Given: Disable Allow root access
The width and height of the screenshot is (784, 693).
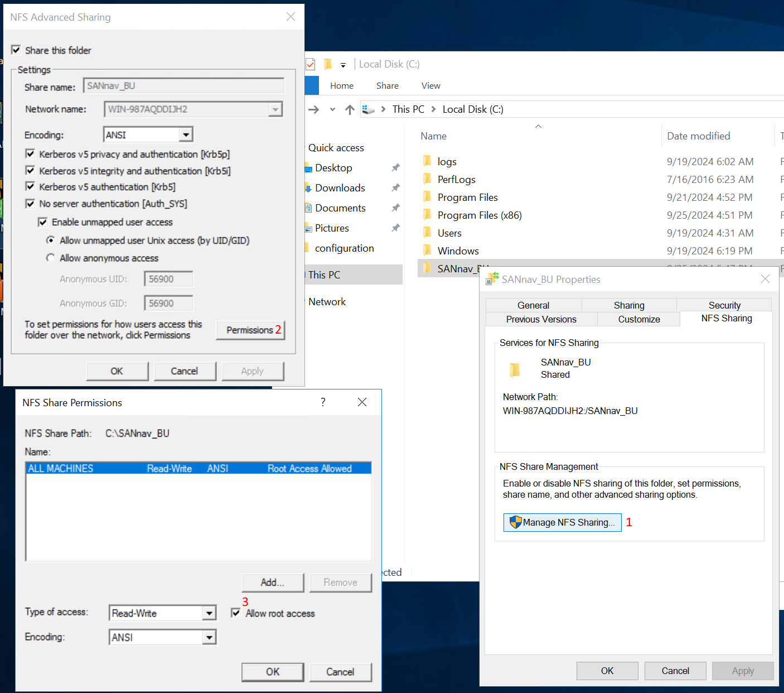Looking at the screenshot, I should tap(236, 612).
